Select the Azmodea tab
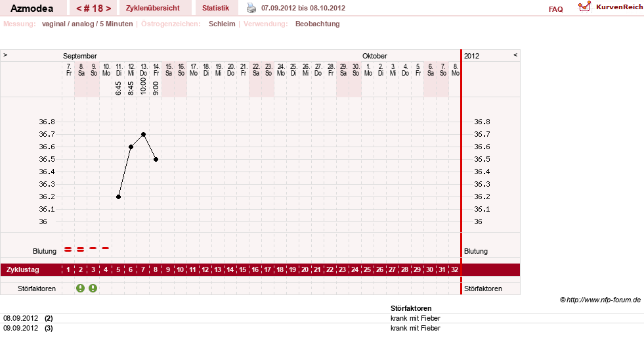 click(x=32, y=9)
